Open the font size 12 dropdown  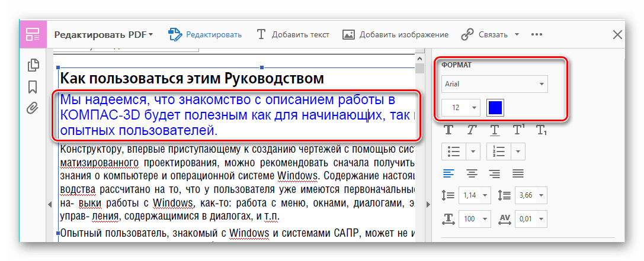[x=461, y=108]
